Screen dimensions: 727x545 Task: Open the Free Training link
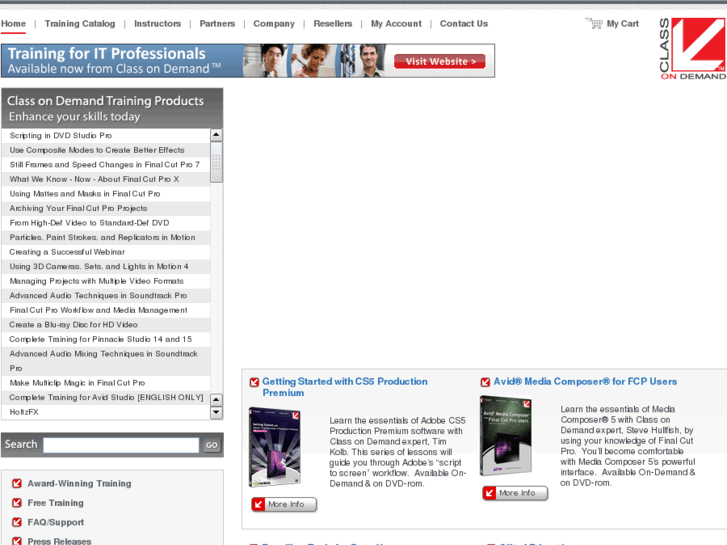point(56,503)
